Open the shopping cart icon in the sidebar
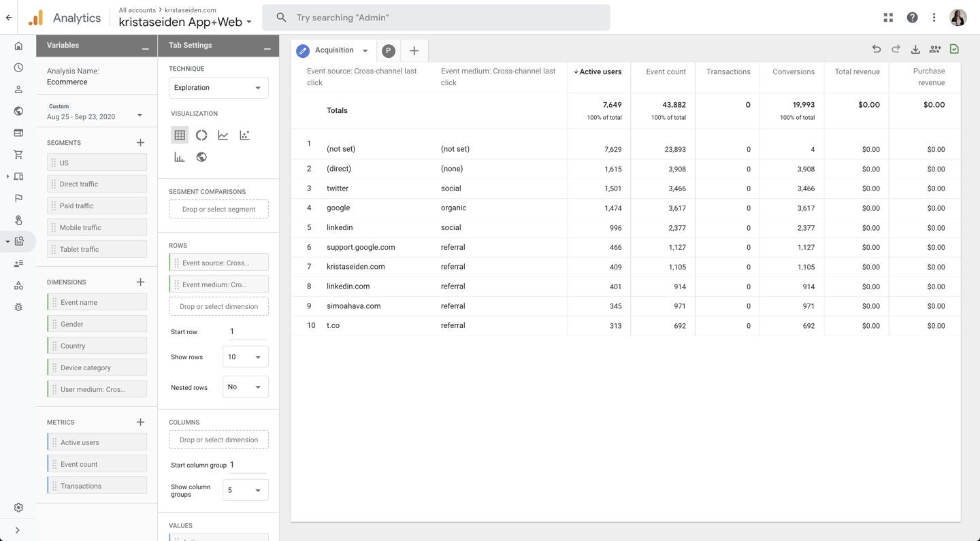The width and height of the screenshot is (980, 541). (18, 155)
